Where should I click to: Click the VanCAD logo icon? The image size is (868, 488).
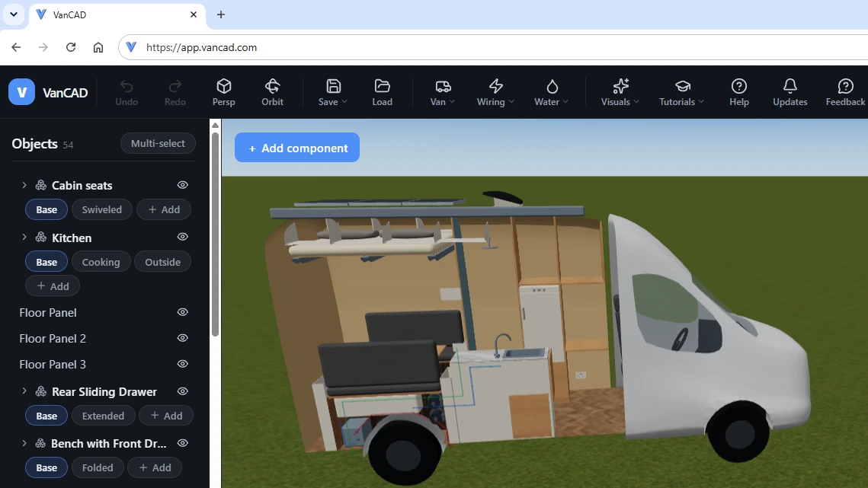[x=21, y=92]
